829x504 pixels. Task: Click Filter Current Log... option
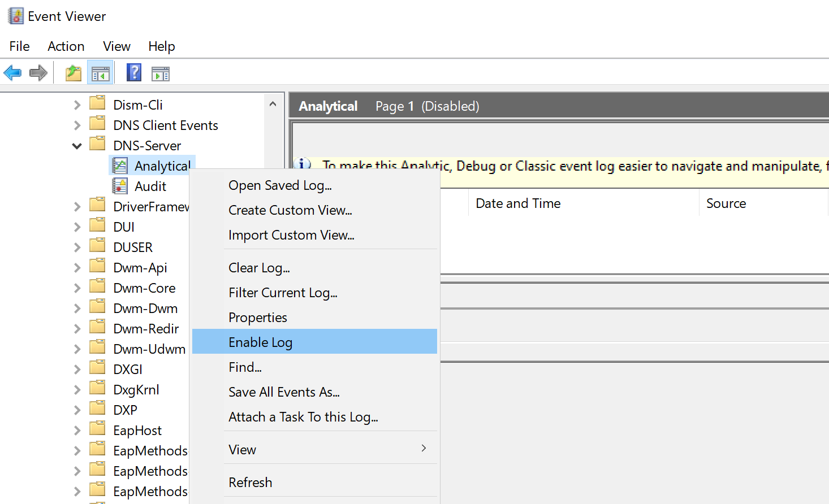(x=283, y=293)
